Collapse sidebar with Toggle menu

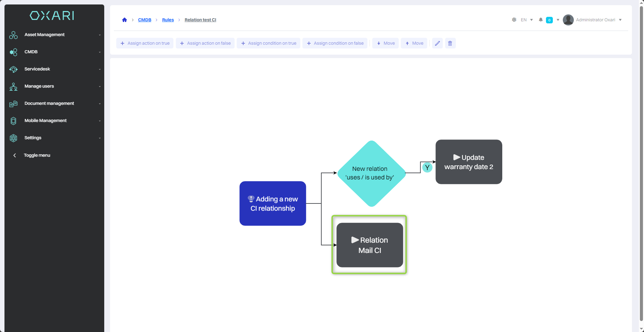(37, 155)
